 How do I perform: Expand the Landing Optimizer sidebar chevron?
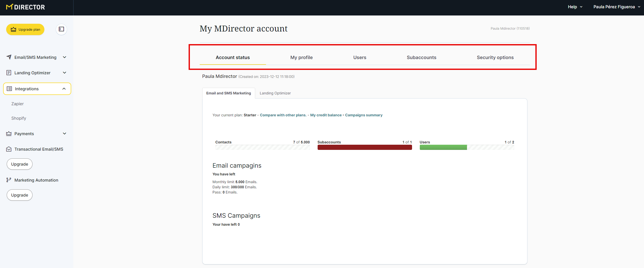pos(65,73)
